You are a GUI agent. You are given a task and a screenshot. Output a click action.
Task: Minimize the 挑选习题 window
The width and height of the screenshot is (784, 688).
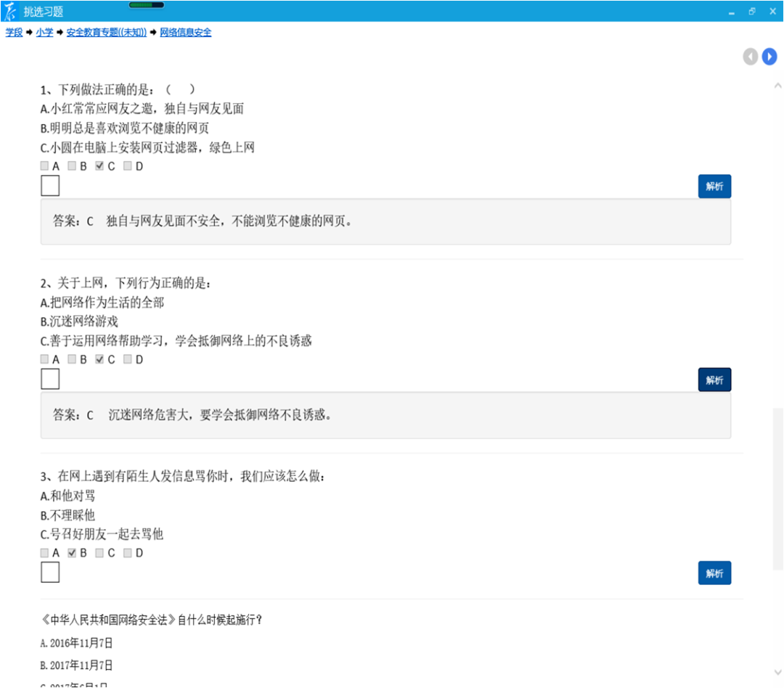[732, 12]
